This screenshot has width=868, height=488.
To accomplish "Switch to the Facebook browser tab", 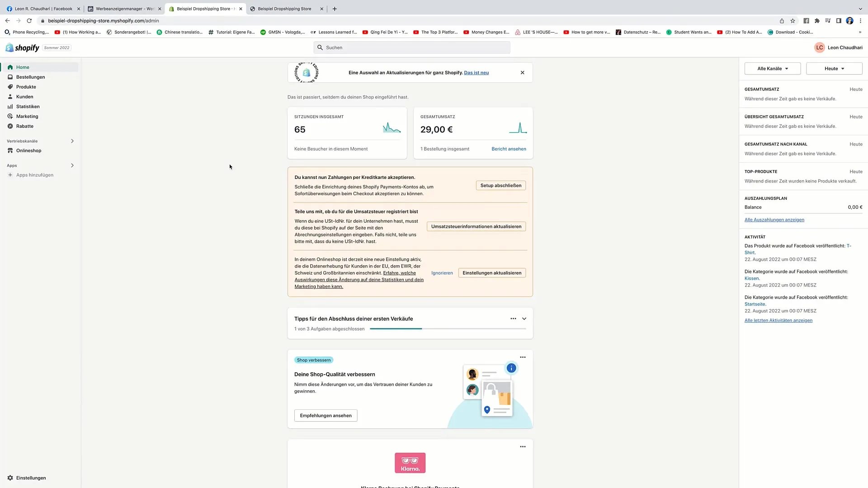I will (x=43, y=9).
